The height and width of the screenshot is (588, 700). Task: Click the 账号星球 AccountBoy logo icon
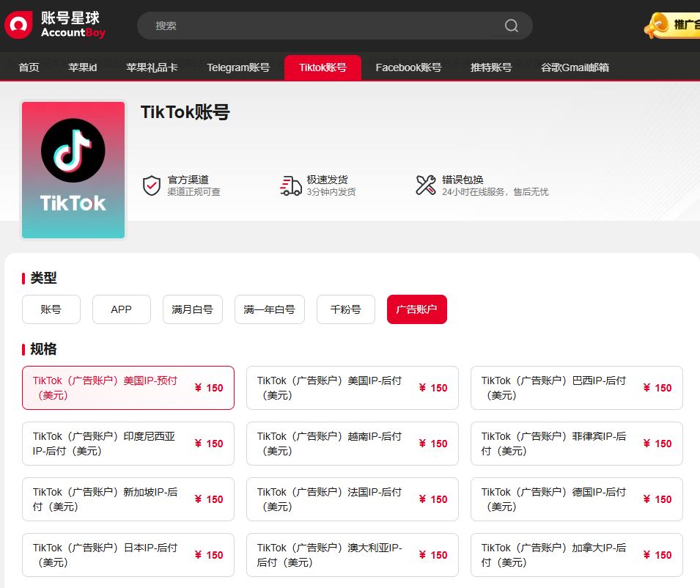click(x=18, y=24)
